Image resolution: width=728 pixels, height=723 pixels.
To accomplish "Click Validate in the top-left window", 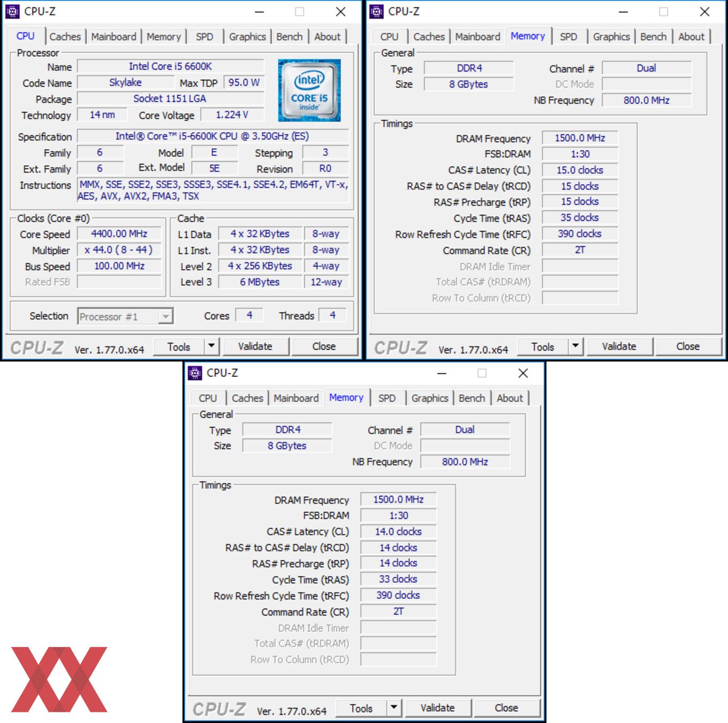I will click(255, 347).
